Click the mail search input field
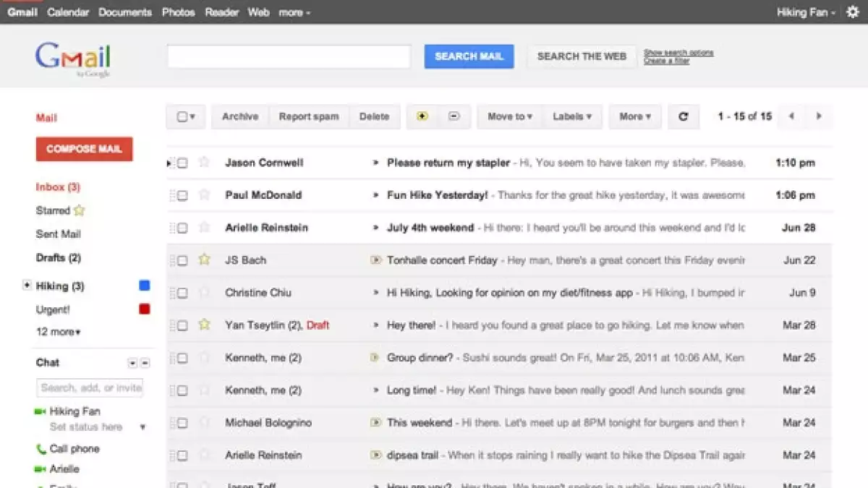Screen dimensions: 868x488 pos(289,56)
